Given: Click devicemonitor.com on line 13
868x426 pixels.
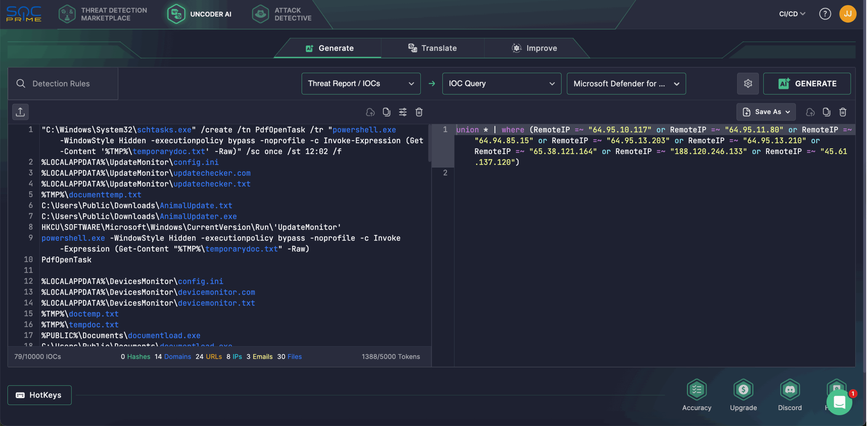Looking at the screenshot, I should coord(216,292).
